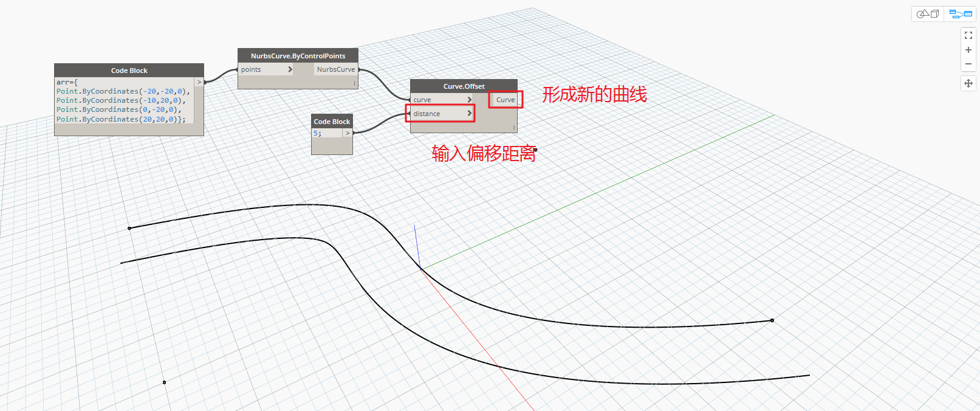Click output arrow of arr Code Block
980x411 pixels.
(199, 82)
